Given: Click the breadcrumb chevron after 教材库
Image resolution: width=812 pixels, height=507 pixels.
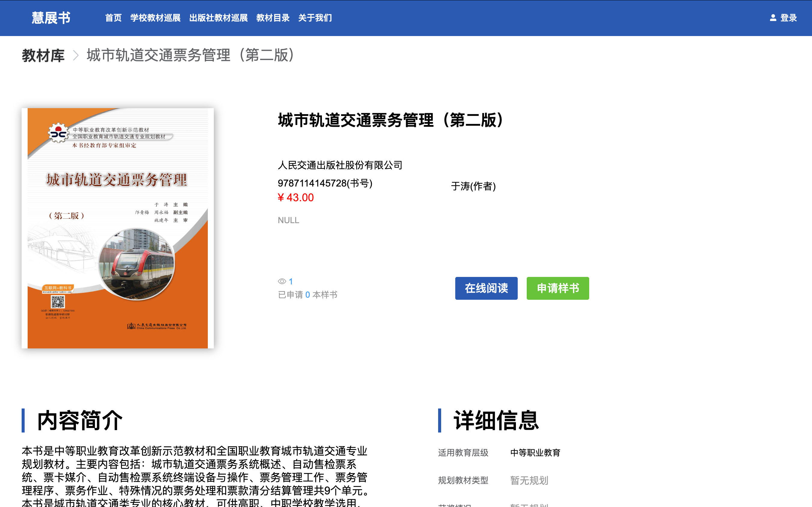Looking at the screenshot, I should point(76,55).
